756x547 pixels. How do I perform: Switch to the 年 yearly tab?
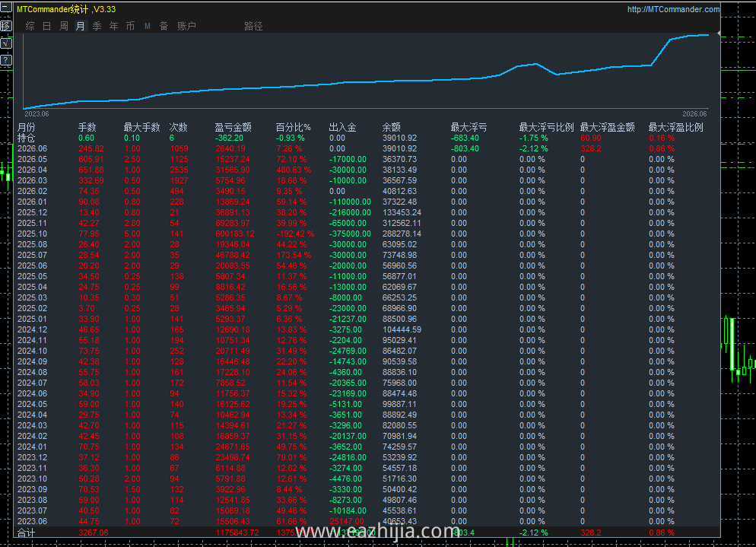click(114, 26)
